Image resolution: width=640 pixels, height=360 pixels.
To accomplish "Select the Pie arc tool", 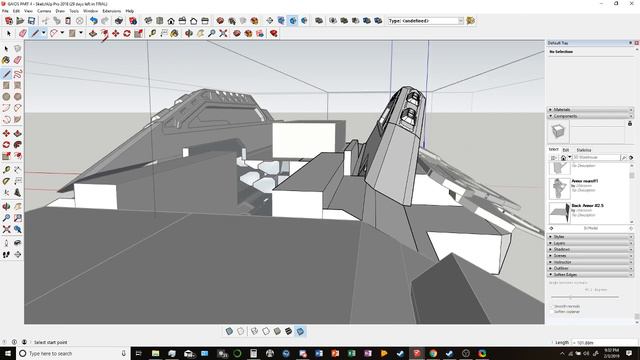I will [x=18, y=119].
